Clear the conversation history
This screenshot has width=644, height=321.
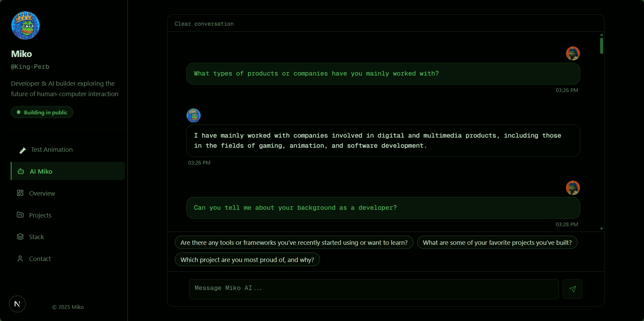pos(204,24)
